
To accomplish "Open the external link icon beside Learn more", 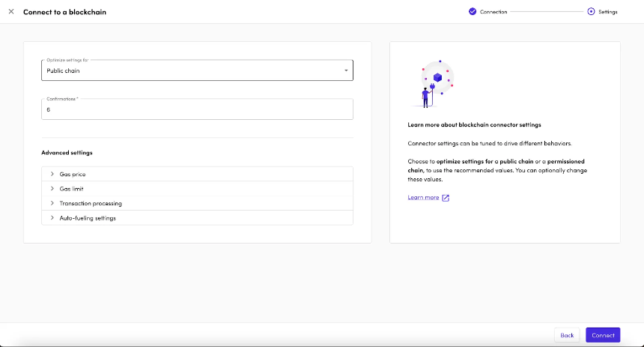I will [446, 198].
